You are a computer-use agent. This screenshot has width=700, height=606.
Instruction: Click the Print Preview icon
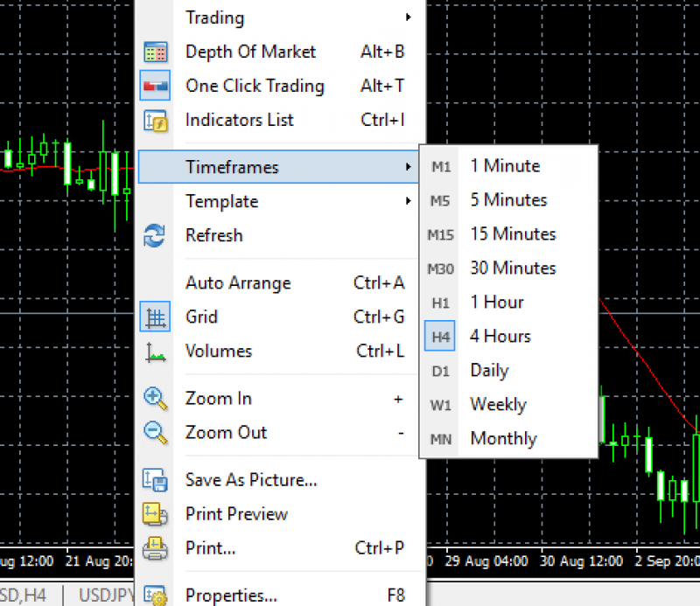[x=155, y=514]
